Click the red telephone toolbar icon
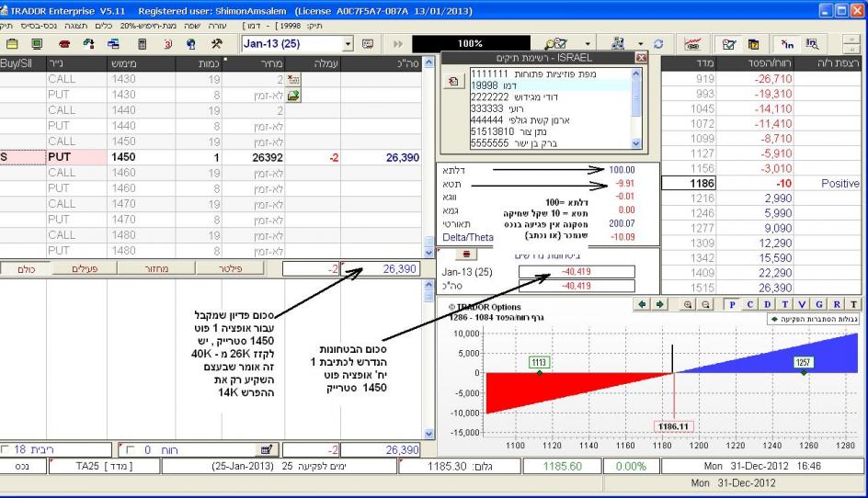The height and width of the screenshot is (498, 868). tap(64, 44)
